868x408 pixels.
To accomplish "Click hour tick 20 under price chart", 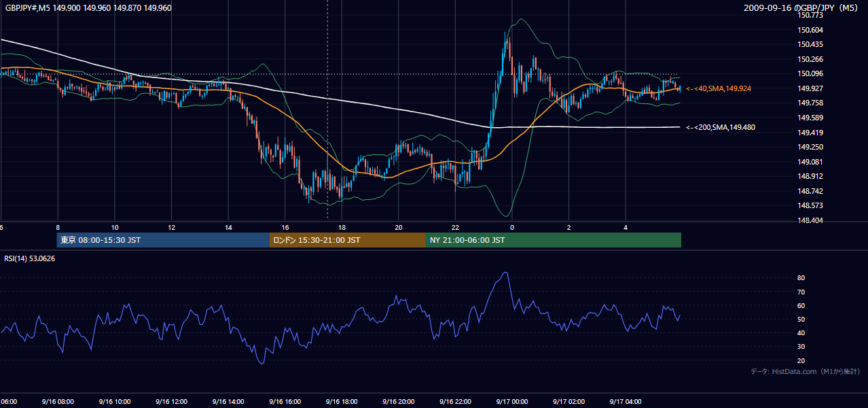I will 399,228.
